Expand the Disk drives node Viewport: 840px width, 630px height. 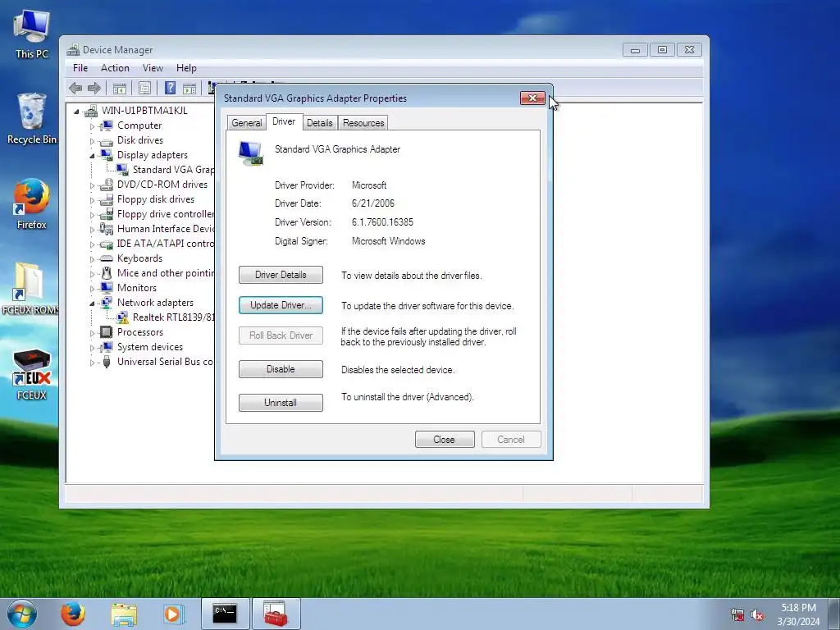coord(92,141)
